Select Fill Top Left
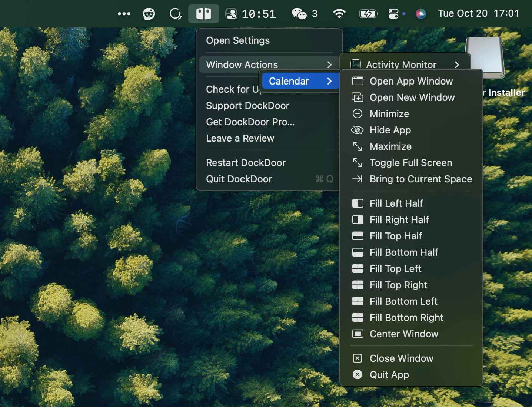 tap(411, 269)
